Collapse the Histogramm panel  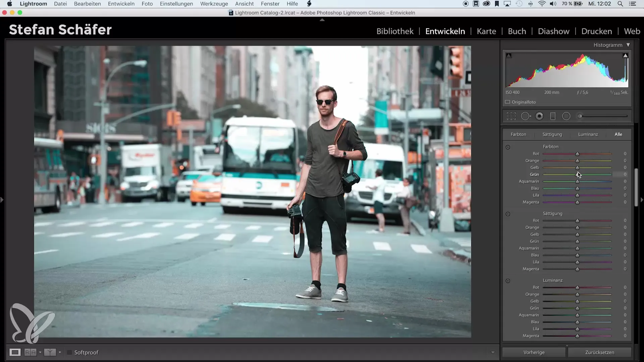coord(628,45)
